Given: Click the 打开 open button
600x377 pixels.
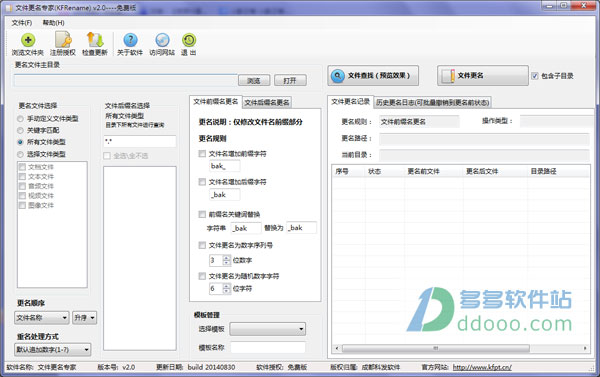Looking at the screenshot, I should [290, 80].
